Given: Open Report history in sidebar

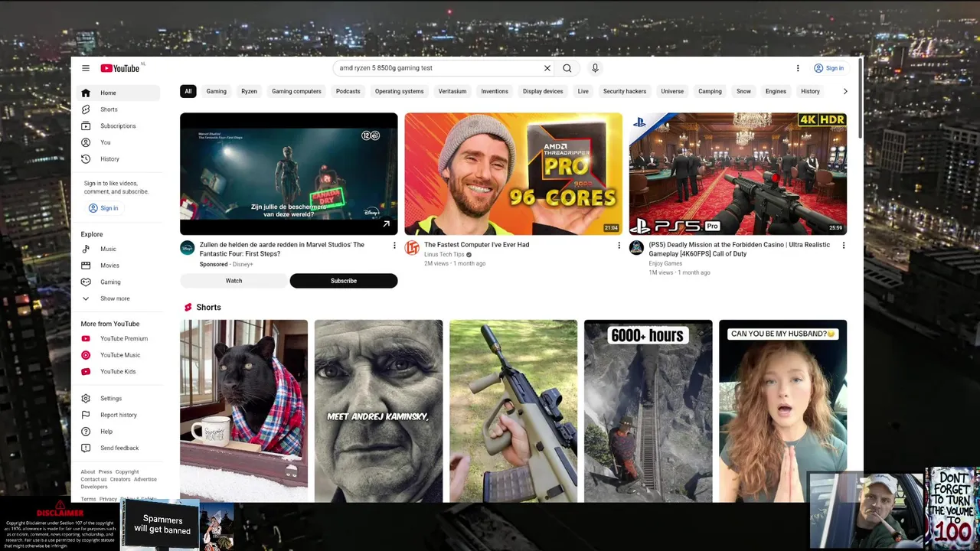Looking at the screenshot, I should pos(118,415).
